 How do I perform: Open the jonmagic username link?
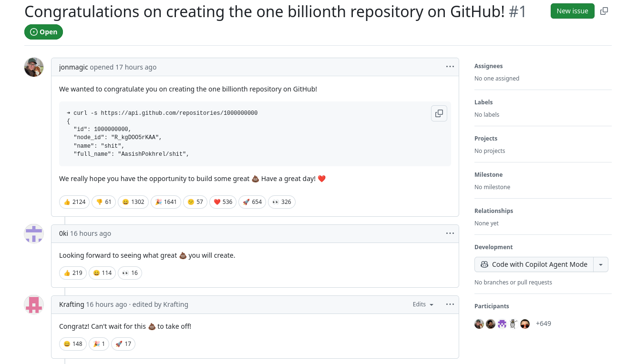[73, 67]
